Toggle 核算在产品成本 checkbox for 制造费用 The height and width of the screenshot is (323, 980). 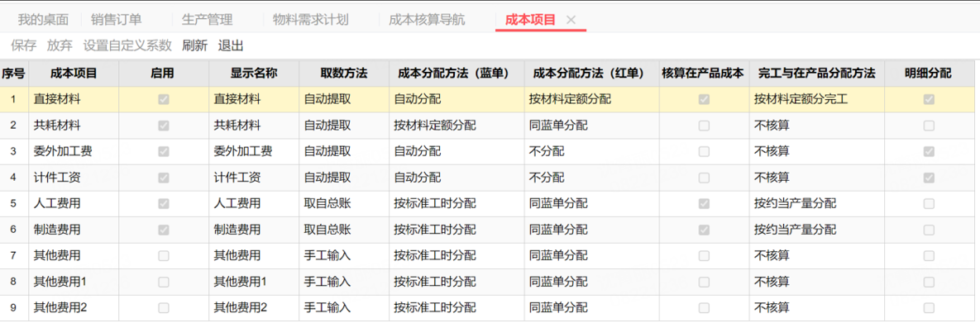[704, 230]
